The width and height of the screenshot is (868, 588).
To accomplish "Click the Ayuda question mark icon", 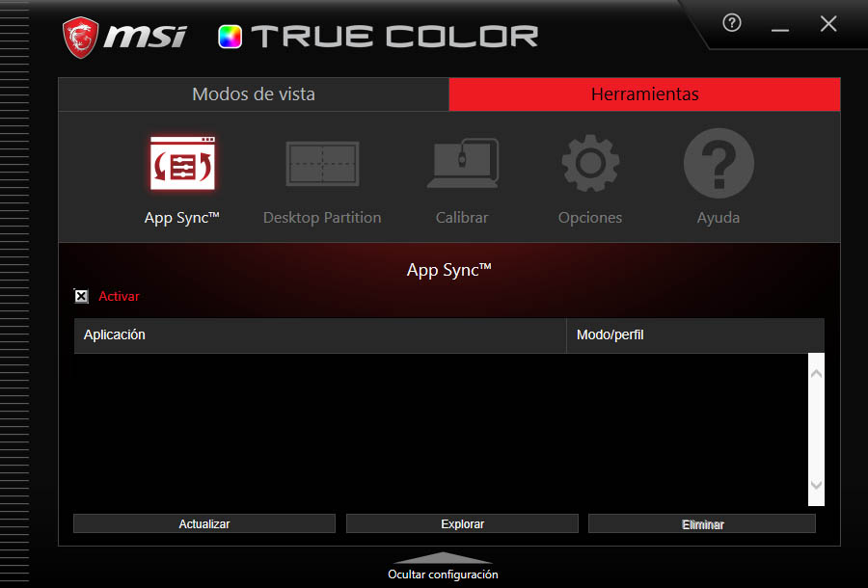I will pos(719,164).
